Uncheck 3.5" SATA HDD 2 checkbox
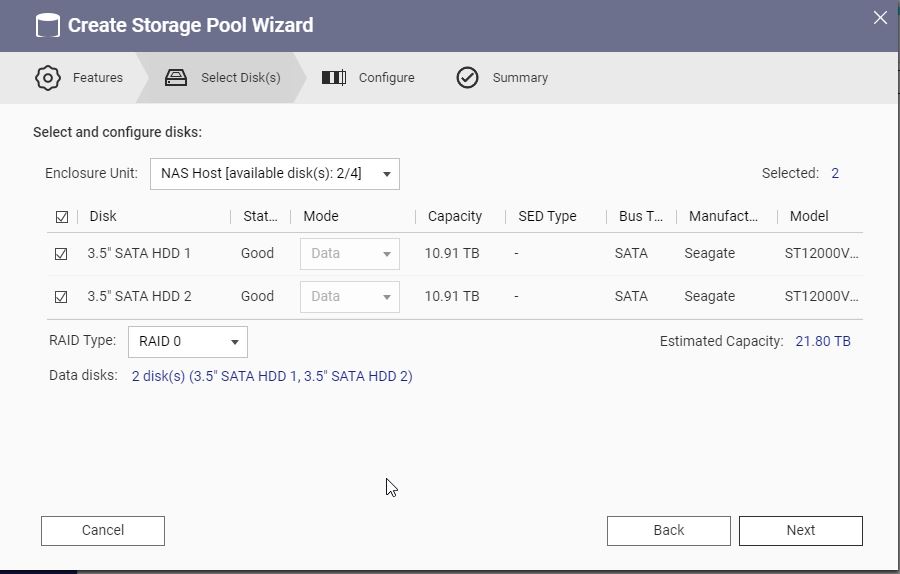This screenshot has height=574, width=900. (x=62, y=297)
